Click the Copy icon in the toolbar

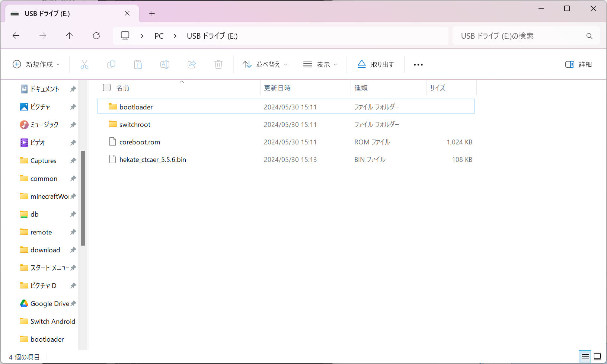point(111,64)
